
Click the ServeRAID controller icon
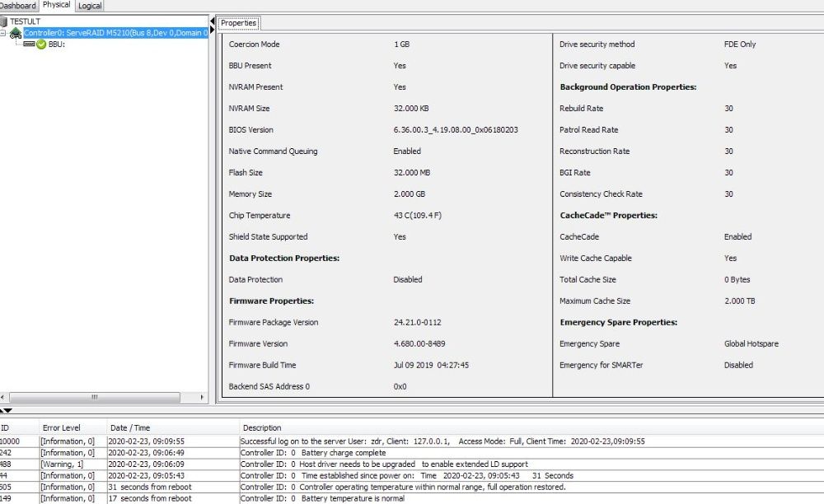coord(15,33)
